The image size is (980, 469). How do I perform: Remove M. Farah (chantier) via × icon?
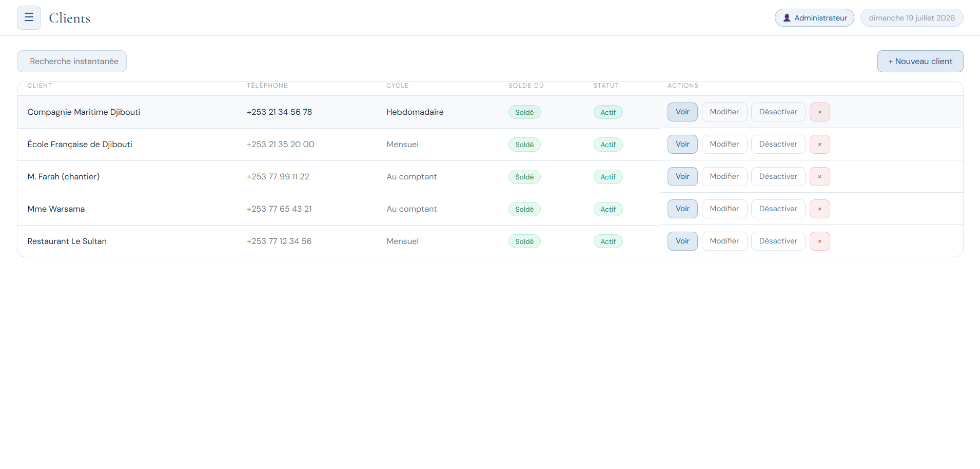pyautogui.click(x=819, y=176)
